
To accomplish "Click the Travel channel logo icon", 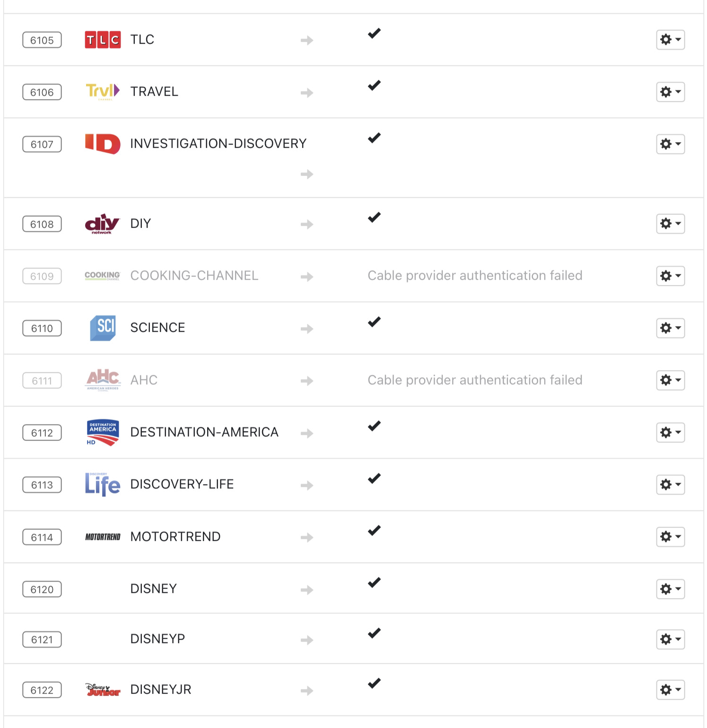I will click(x=103, y=91).
